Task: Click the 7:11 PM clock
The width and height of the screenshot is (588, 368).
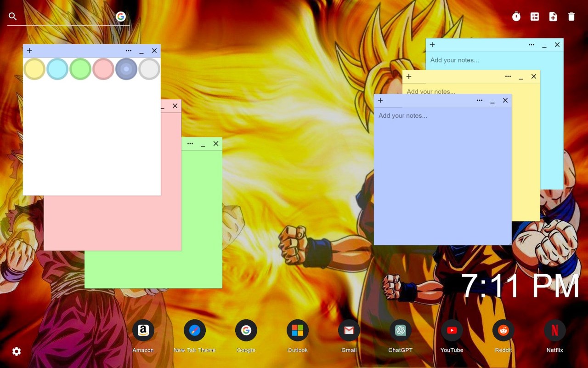Action: [x=520, y=286]
